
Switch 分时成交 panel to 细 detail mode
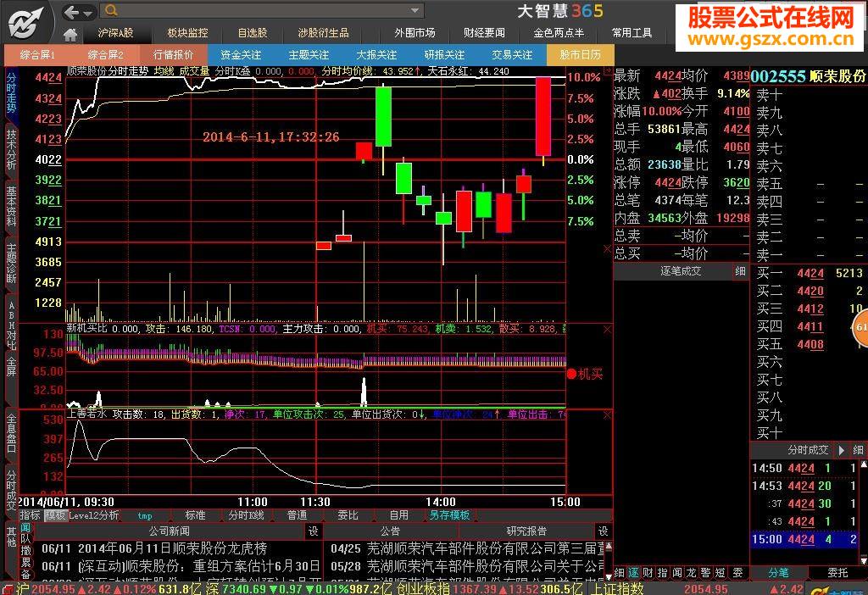tap(858, 450)
